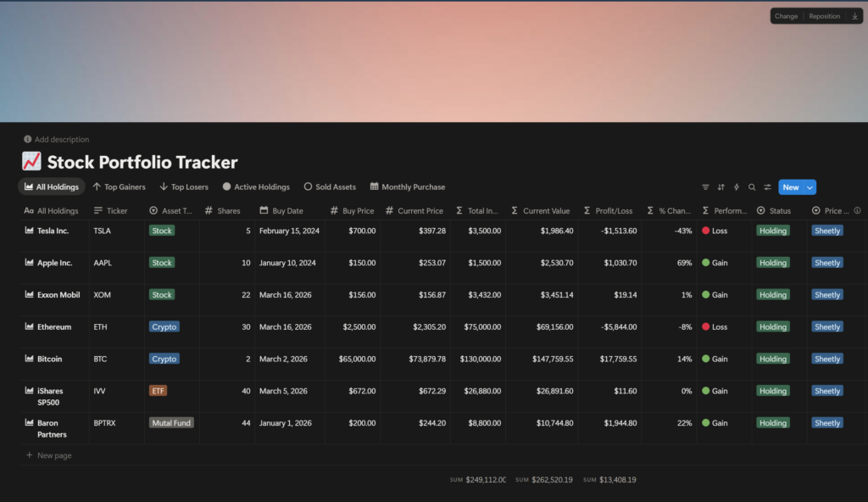The image size is (868, 502).
Task: Switch to Active Holdings tab
Action: coord(256,187)
